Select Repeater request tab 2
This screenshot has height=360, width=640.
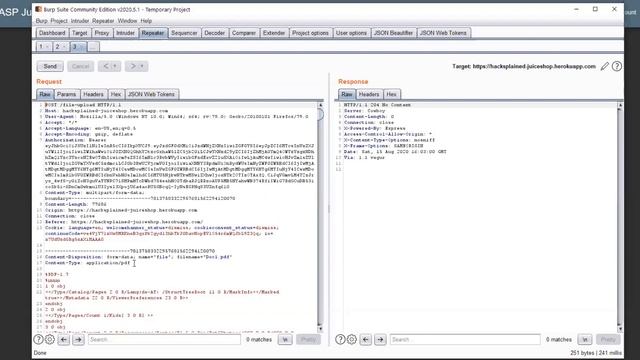click(x=60, y=47)
